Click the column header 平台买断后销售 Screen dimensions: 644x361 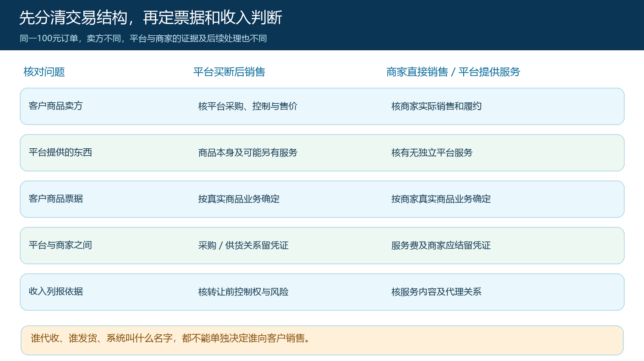229,72
